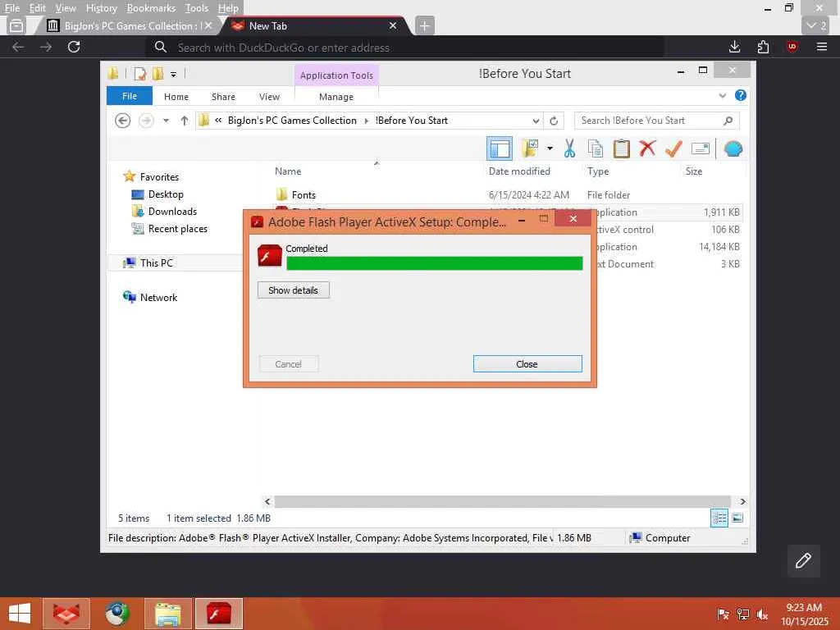Open the View ribbon tab in Explorer
840x630 pixels.
269,97
